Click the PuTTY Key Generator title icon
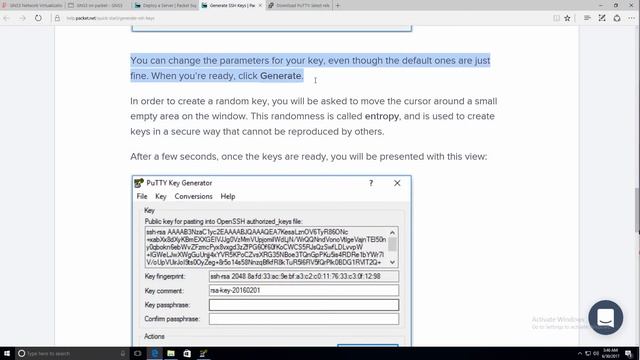 tap(139, 183)
